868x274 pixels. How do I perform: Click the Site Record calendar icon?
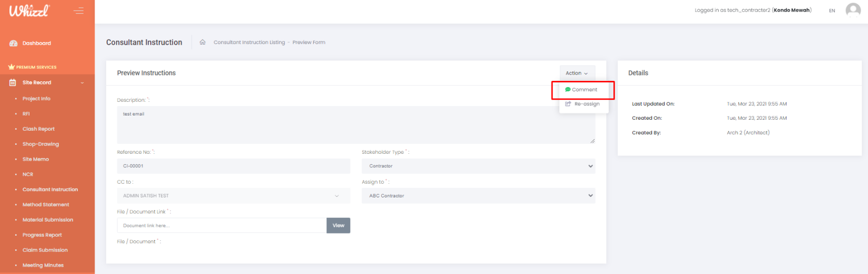pyautogui.click(x=13, y=83)
